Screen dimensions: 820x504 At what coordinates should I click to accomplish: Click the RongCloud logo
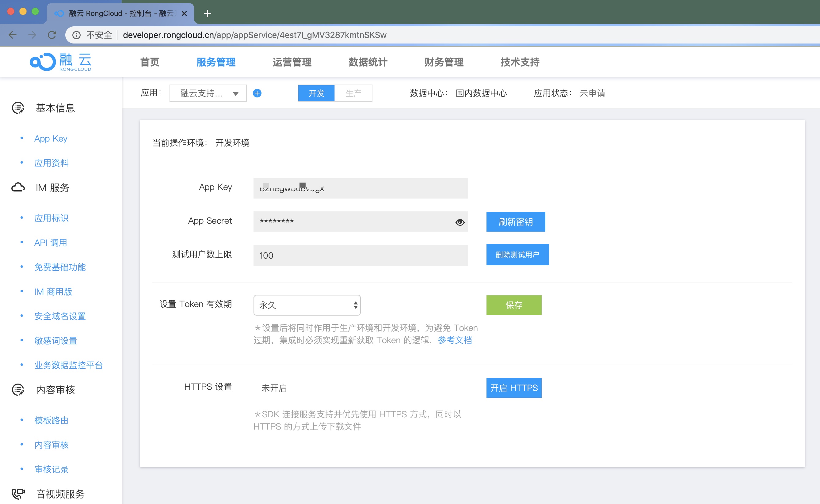coord(60,62)
